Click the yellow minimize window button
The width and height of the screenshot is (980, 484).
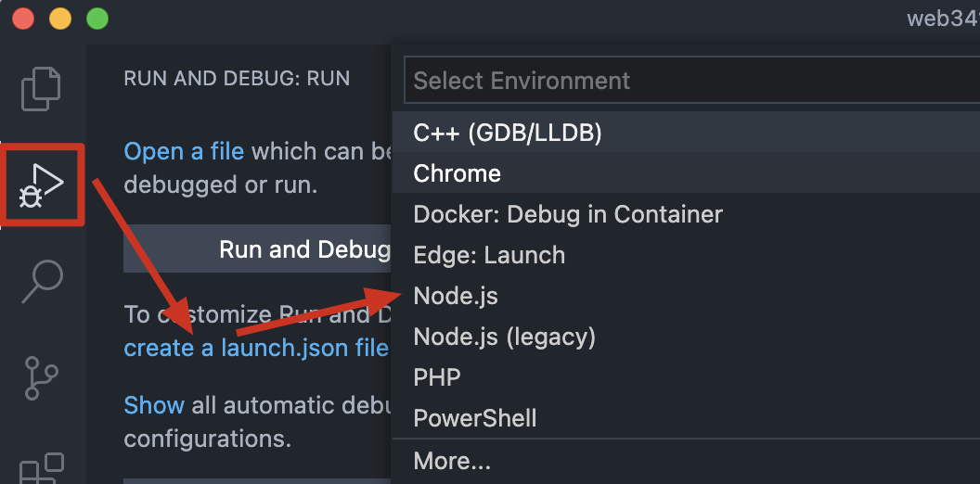click(x=60, y=19)
